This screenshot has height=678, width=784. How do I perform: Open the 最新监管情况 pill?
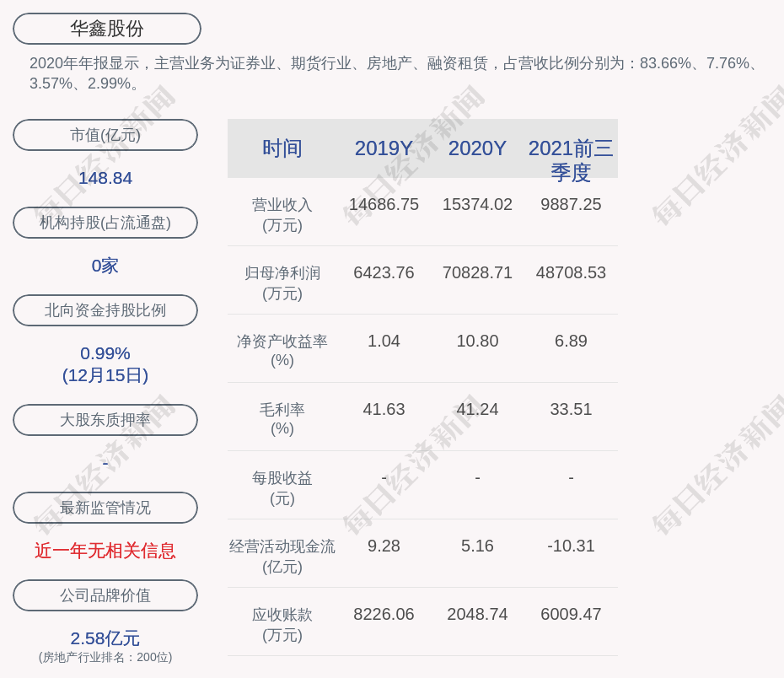(105, 508)
